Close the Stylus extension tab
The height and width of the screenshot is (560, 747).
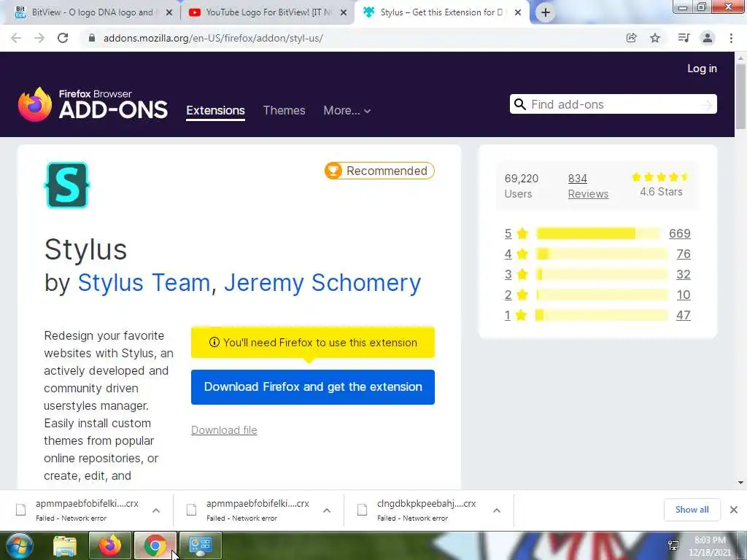pyautogui.click(x=518, y=13)
